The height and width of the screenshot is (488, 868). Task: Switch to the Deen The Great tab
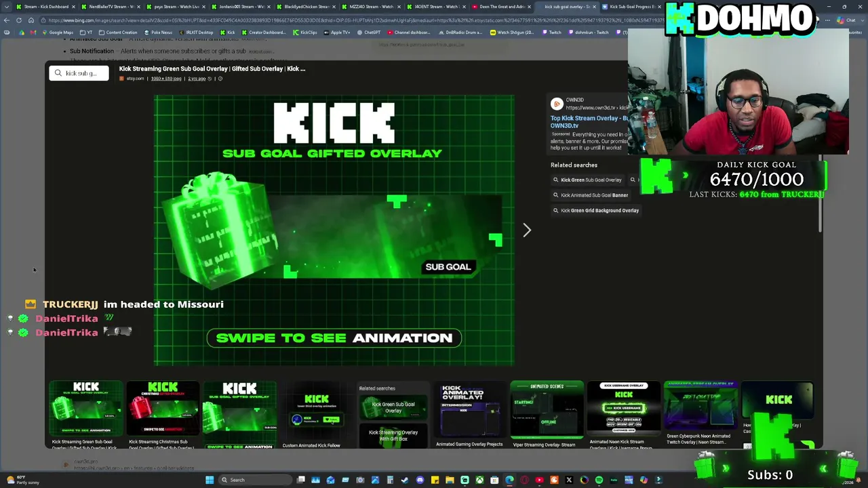point(500,7)
